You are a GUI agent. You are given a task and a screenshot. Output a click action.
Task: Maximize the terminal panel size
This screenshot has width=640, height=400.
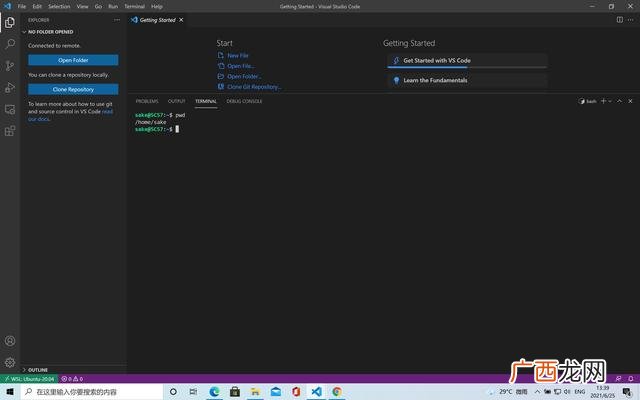tap(619, 101)
